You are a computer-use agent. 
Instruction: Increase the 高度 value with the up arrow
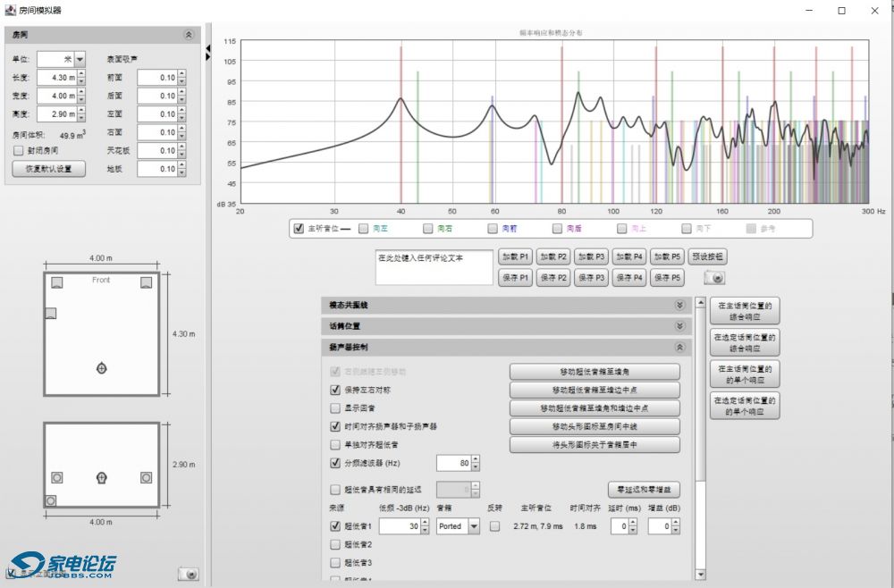tap(81, 110)
